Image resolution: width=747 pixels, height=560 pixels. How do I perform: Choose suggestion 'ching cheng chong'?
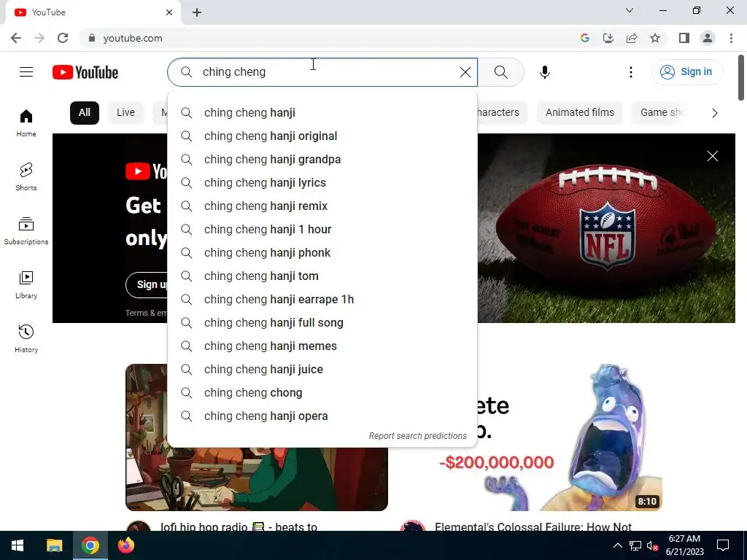pyautogui.click(x=322, y=393)
